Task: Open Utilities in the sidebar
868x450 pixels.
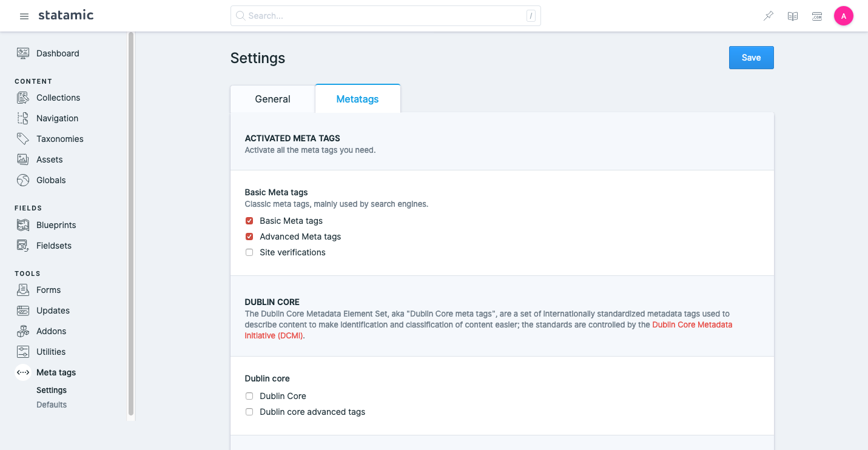Action: [51, 352]
